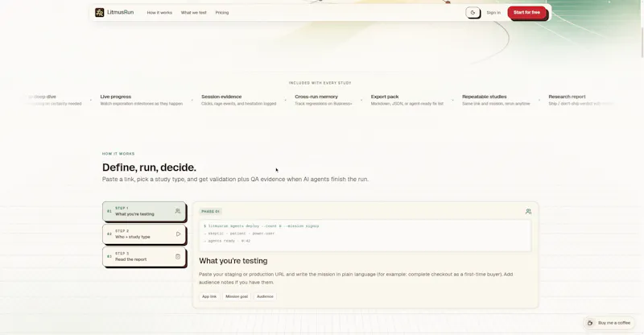Click the App link tag
Viewport: 644px width, 335px height.
[x=209, y=296]
